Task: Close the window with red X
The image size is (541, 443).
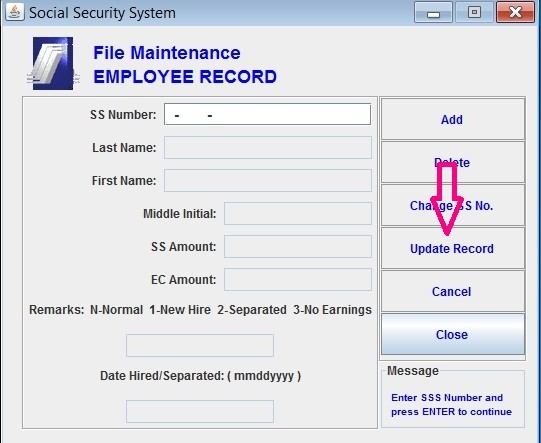Action: point(515,12)
